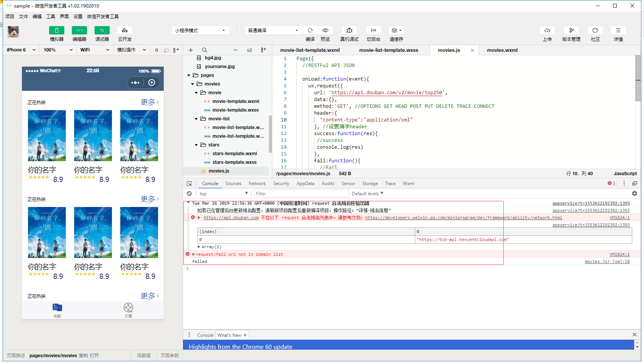Click the inspect element icon

[189, 184]
